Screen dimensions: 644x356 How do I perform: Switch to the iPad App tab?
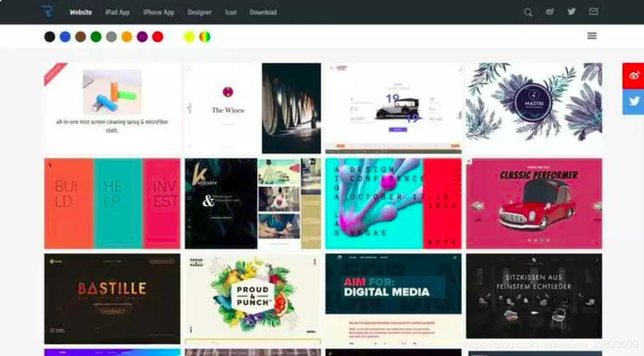[117, 12]
